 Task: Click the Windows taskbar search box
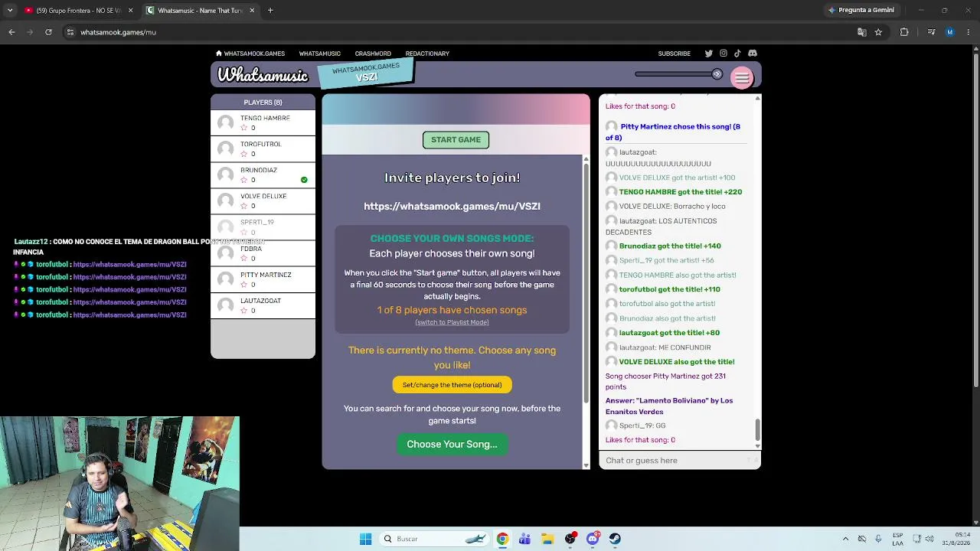tap(434, 539)
